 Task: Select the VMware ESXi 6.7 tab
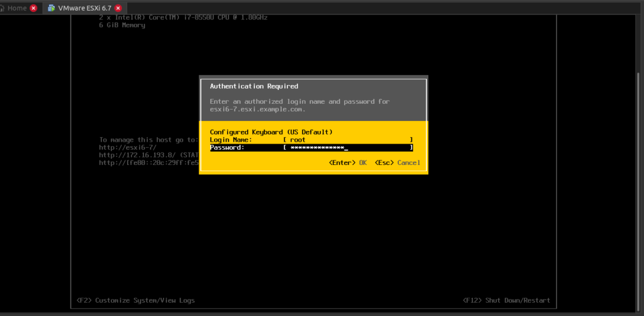click(84, 8)
